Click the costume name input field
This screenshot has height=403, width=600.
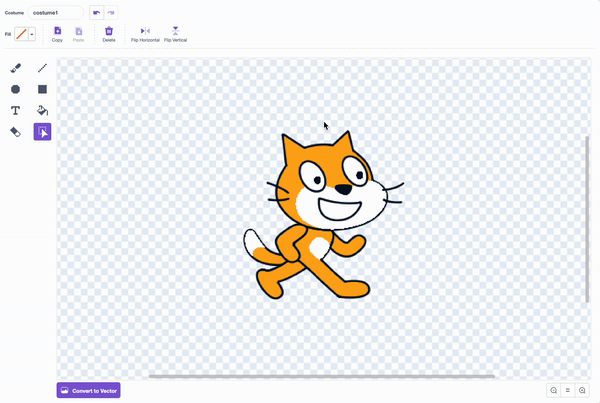[x=56, y=13]
